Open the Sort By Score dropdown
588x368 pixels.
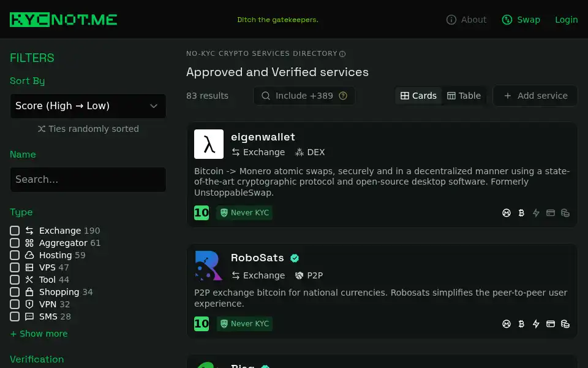tap(88, 106)
